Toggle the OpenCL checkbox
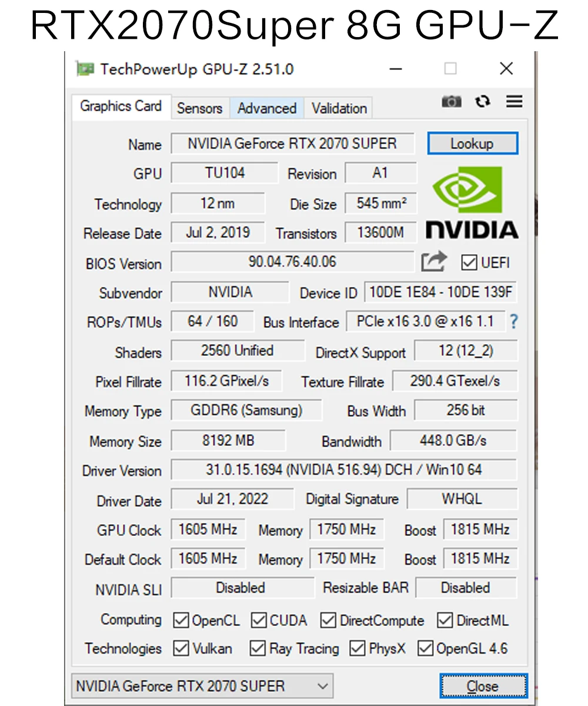Screen dimensions: 588x706 point(181,620)
